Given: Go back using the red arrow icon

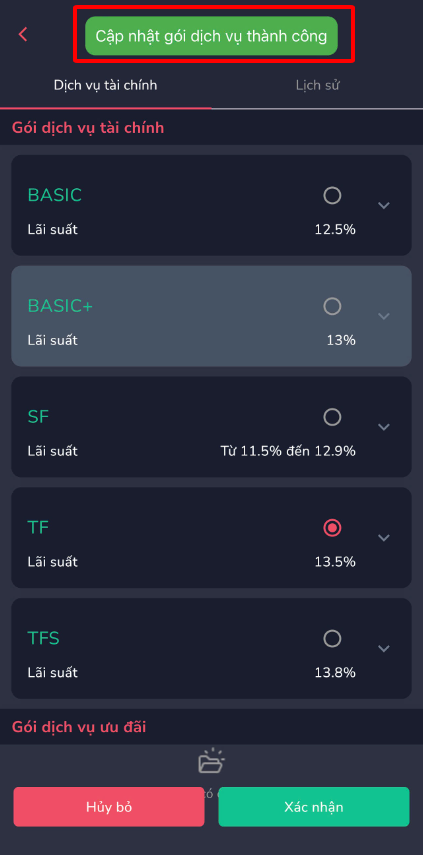Looking at the screenshot, I should 23,34.
